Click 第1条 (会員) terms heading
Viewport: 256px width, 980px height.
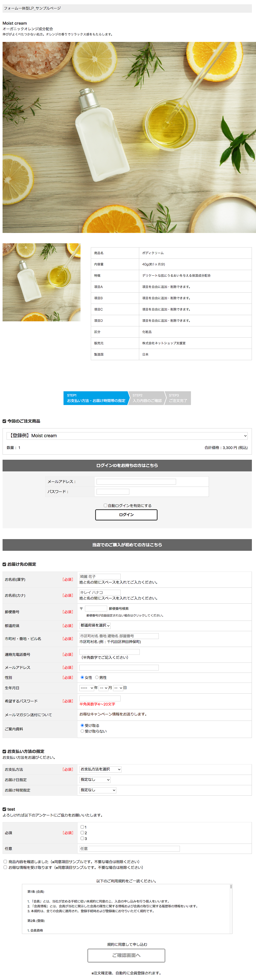[x=36, y=892]
